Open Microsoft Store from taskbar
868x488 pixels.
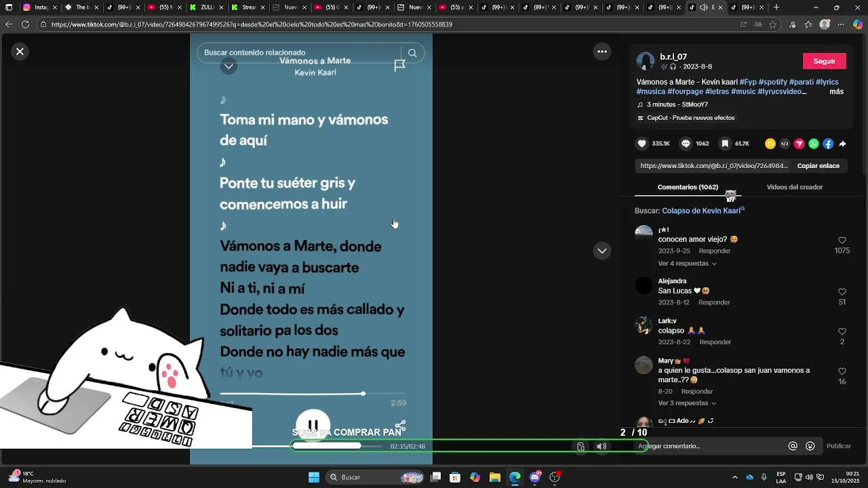coord(455,477)
